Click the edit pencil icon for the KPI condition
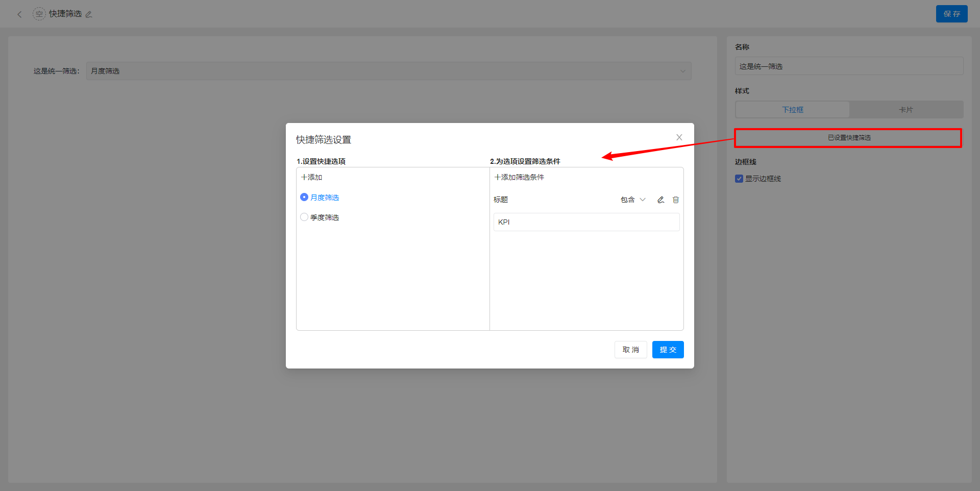 (660, 200)
